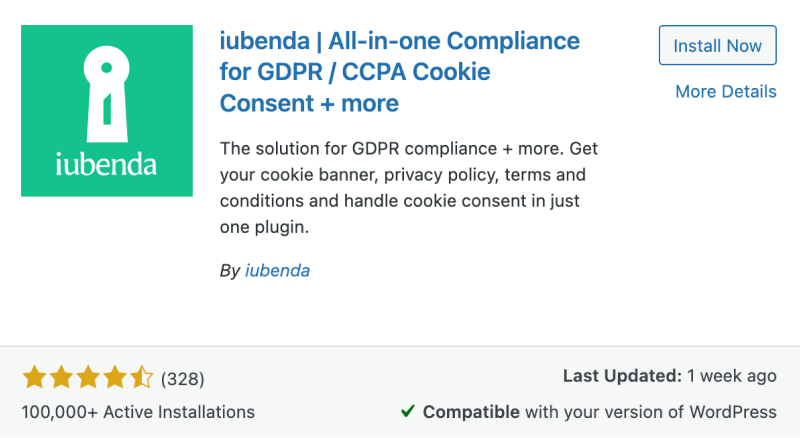Image resolution: width=800 pixels, height=438 pixels.
Task: Click the first rating star
Action: [34, 378]
